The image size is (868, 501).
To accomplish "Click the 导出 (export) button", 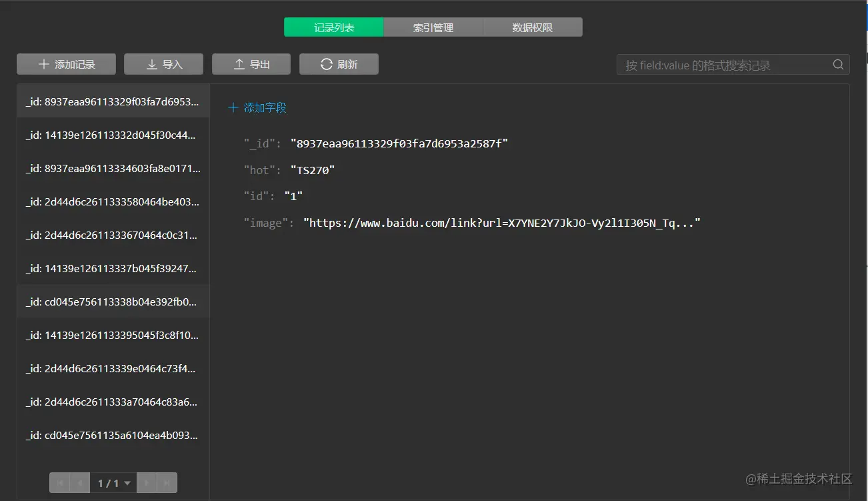I will point(251,65).
